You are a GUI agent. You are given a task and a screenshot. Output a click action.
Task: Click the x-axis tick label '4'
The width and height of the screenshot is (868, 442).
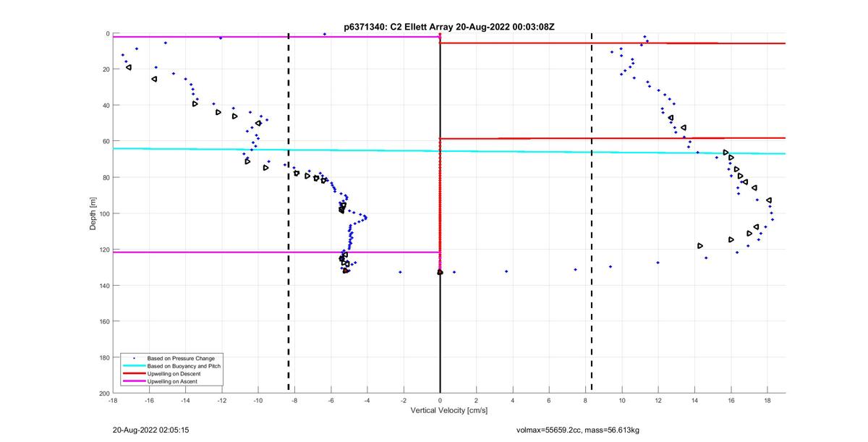(513, 400)
